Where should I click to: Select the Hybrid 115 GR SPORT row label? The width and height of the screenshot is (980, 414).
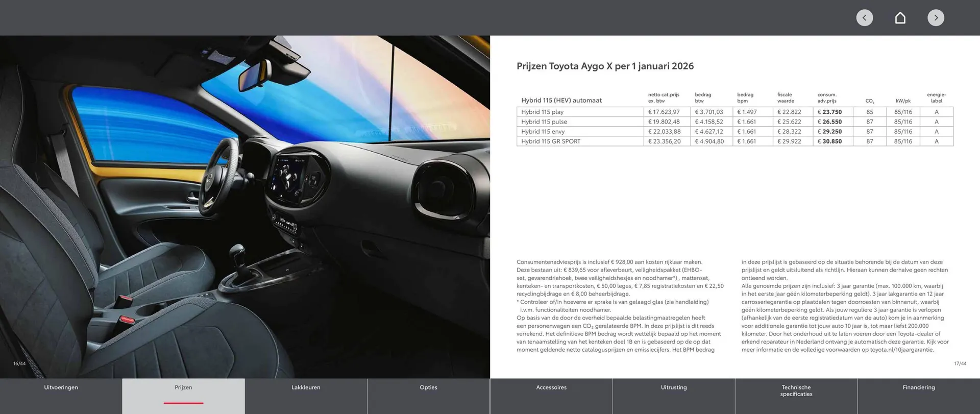[x=551, y=141]
